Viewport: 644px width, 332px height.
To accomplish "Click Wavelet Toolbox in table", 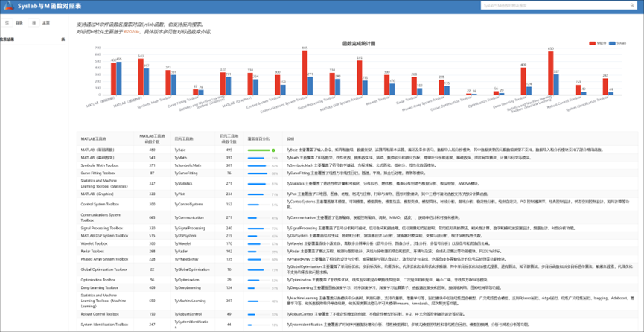I will [x=94, y=243].
